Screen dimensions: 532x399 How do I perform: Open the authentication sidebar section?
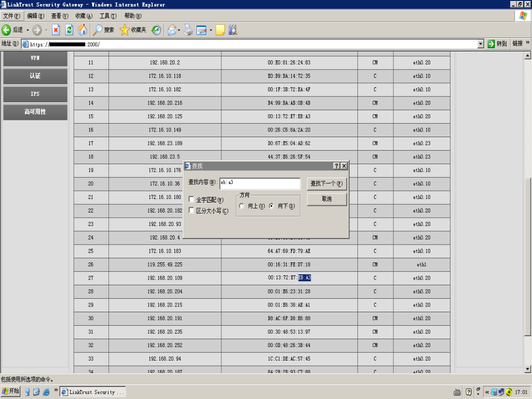click(x=35, y=76)
